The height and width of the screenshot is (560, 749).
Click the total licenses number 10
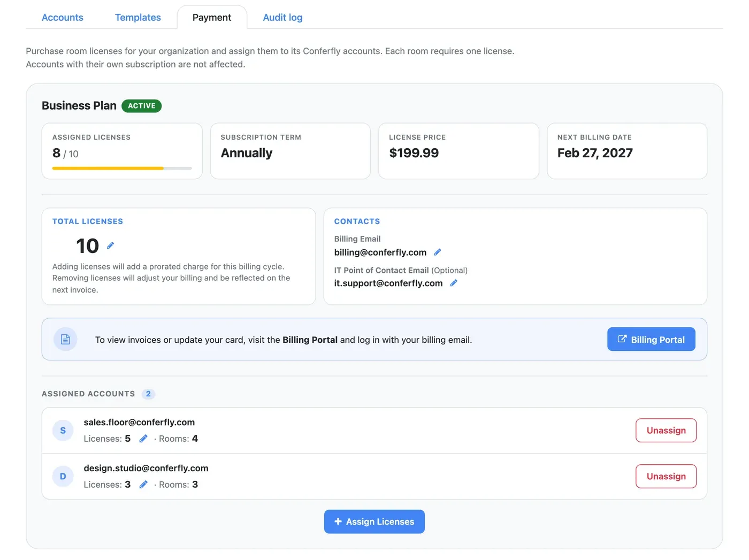pos(87,246)
